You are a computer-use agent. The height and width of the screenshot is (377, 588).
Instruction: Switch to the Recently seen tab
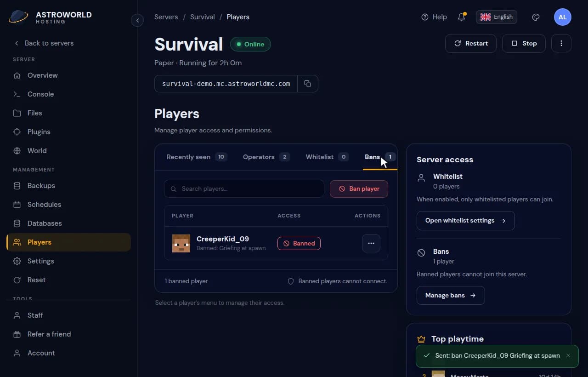[x=197, y=157]
